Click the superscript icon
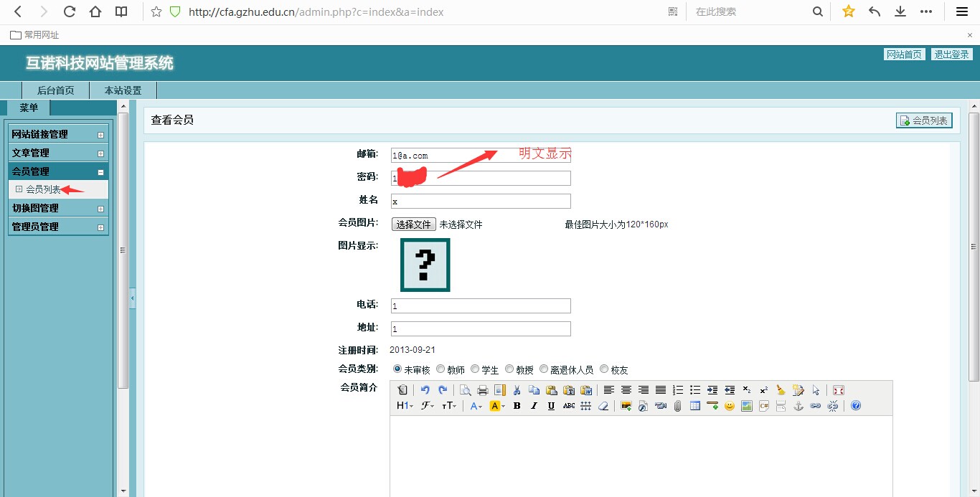This screenshot has height=497, width=980. (763, 390)
